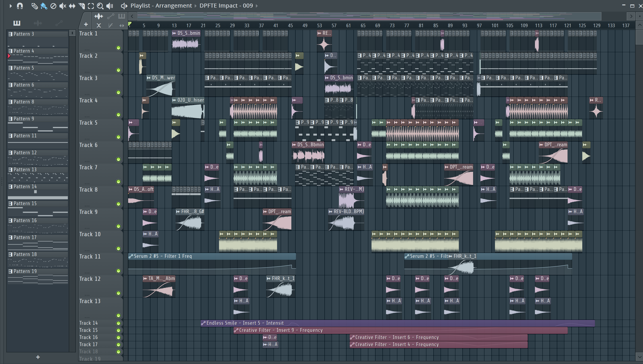
Task: Click the picker panel scroll button beside Pattern 3
Action: pos(72,33)
